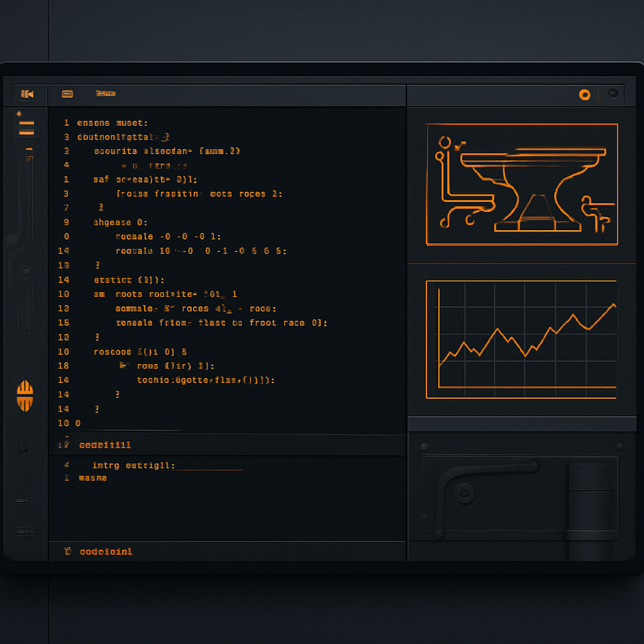Toggle the orange circle indicator at top right
The height and width of the screenshot is (644, 644).
(x=585, y=95)
